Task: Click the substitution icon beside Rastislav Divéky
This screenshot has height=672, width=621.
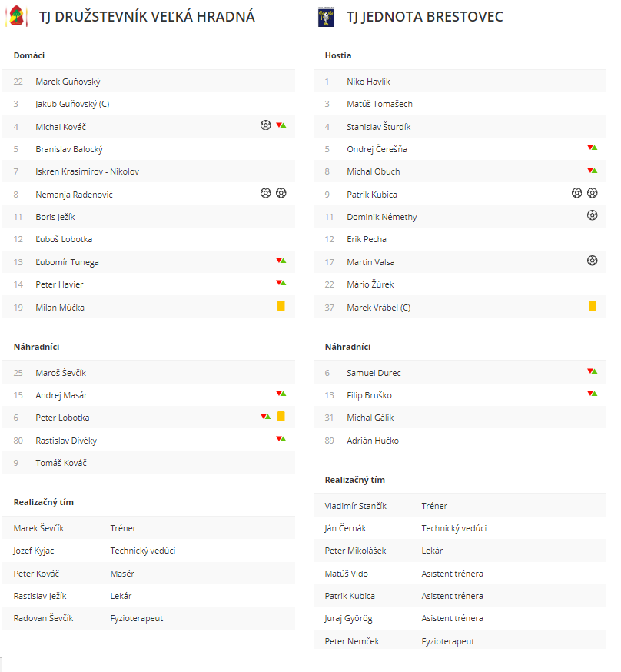Action: pos(281,439)
